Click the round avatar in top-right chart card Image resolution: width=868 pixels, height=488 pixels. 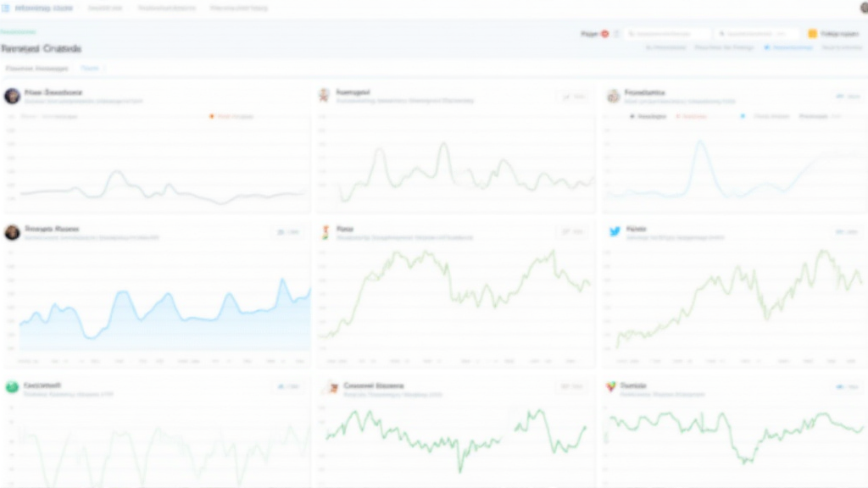pyautogui.click(x=614, y=96)
